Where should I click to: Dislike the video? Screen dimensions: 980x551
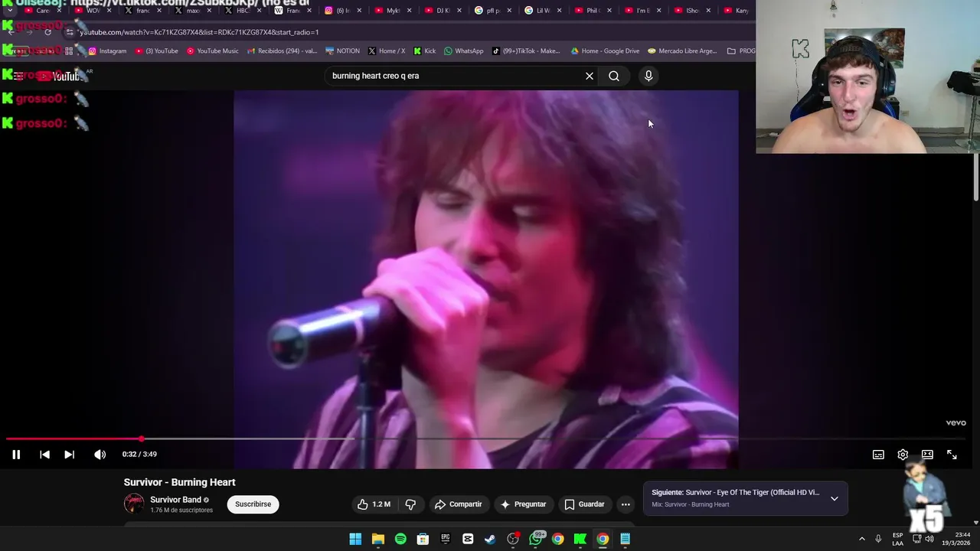(410, 504)
